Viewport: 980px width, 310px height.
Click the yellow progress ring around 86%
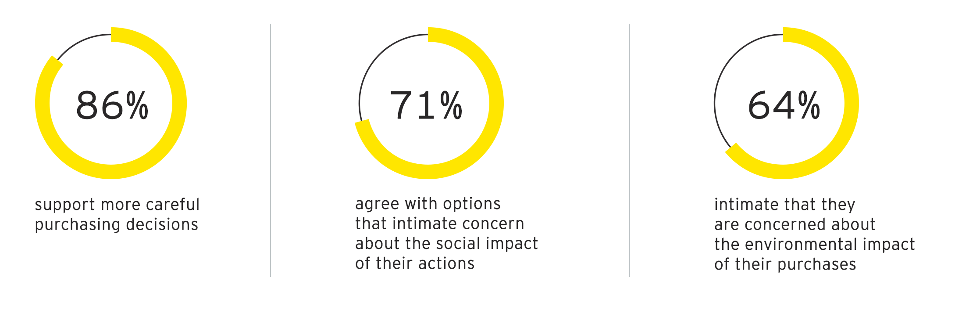click(179, 104)
